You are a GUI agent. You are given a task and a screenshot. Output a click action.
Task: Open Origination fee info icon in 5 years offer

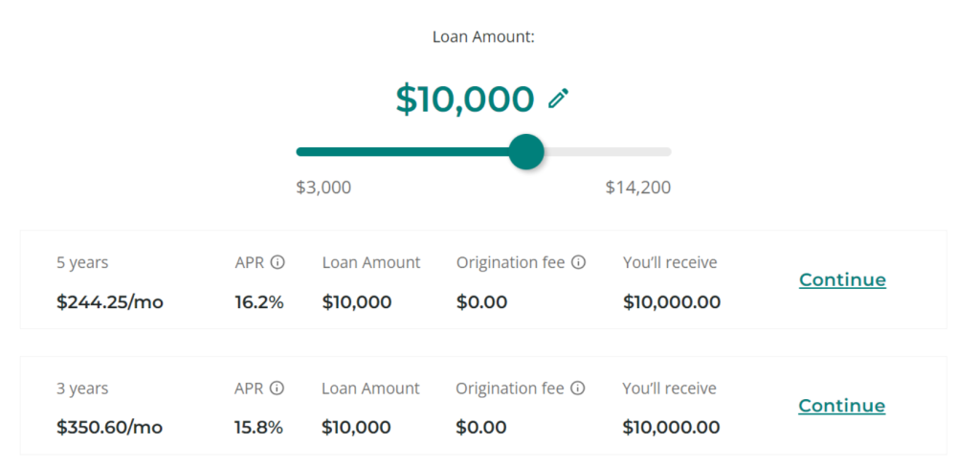click(x=579, y=262)
